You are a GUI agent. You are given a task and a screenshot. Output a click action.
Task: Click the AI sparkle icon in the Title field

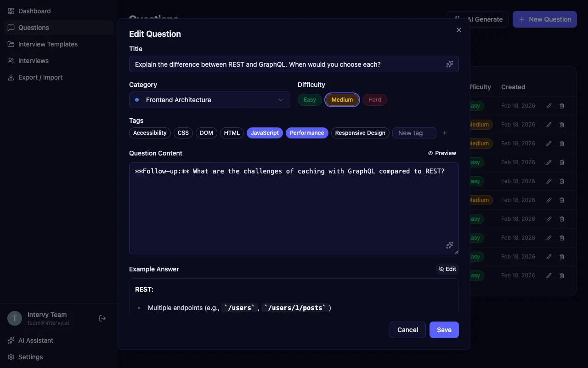(x=449, y=64)
